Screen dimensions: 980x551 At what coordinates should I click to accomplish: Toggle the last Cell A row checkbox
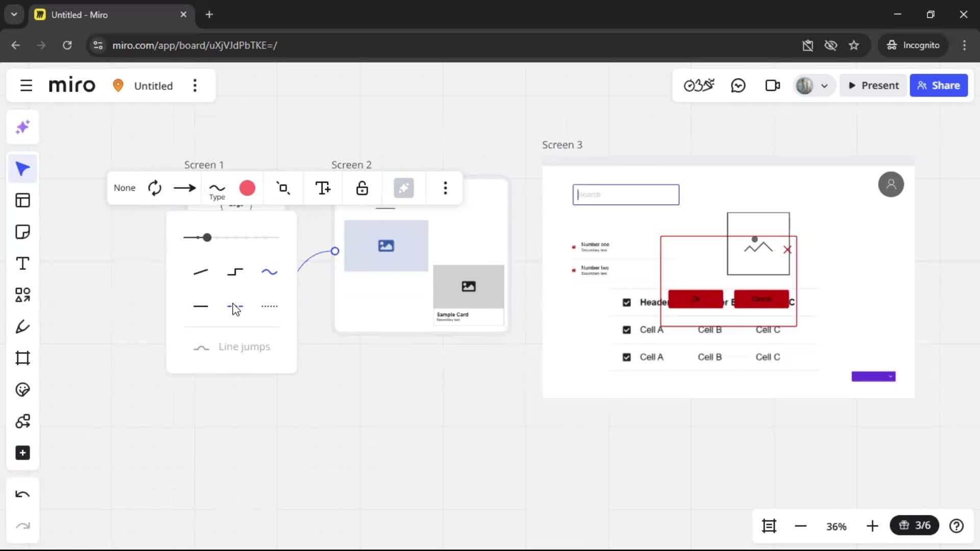[x=627, y=357]
